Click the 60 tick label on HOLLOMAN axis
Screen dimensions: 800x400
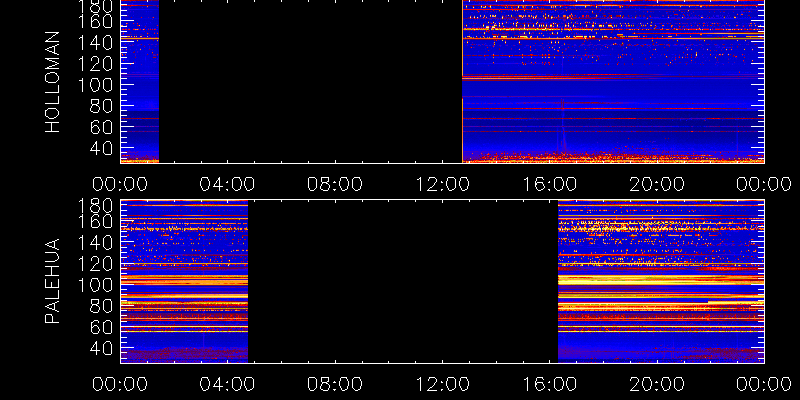101,127
